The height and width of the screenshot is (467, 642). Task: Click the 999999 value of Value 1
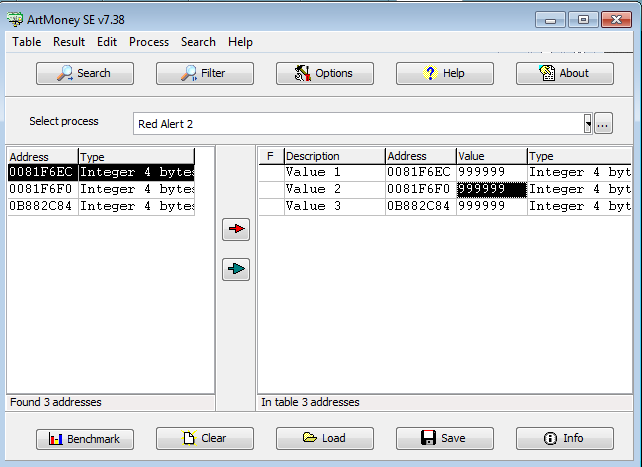pyautogui.click(x=491, y=172)
